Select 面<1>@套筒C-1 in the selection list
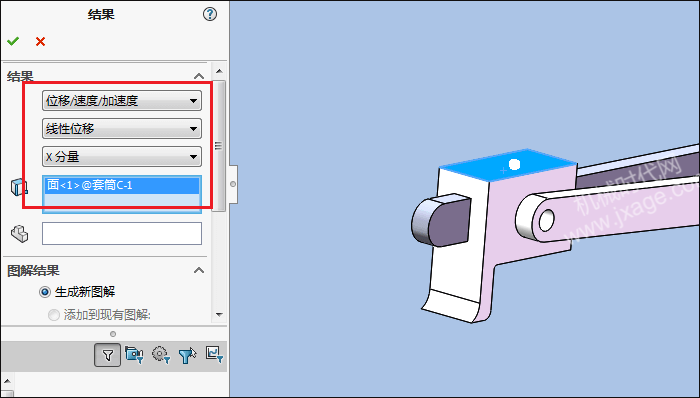This screenshot has width=700, height=398. (122, 185)
